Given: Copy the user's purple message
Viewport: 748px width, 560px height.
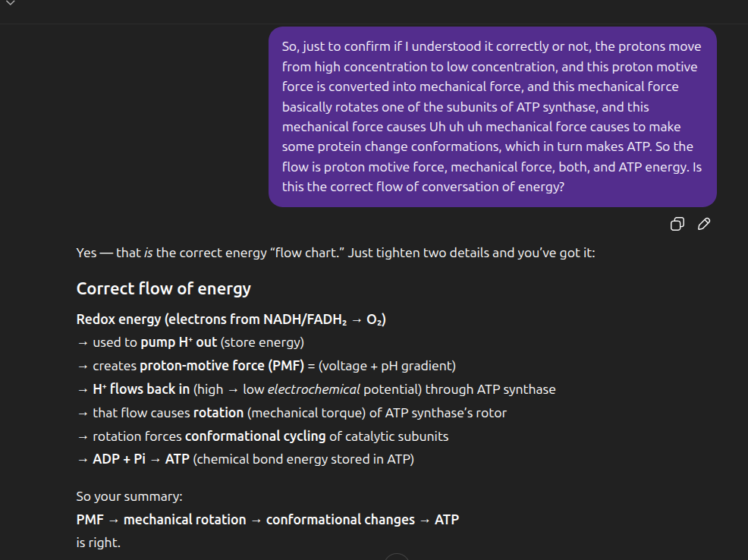Looking at the screenshot, I should click(x=677, y=224).
